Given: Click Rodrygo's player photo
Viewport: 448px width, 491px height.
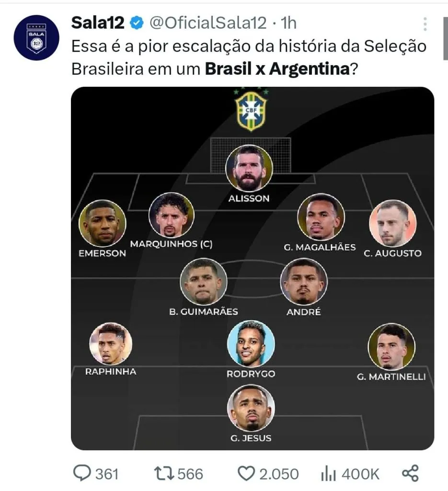Looking at the screenshot, I should [x=251, y=344].
